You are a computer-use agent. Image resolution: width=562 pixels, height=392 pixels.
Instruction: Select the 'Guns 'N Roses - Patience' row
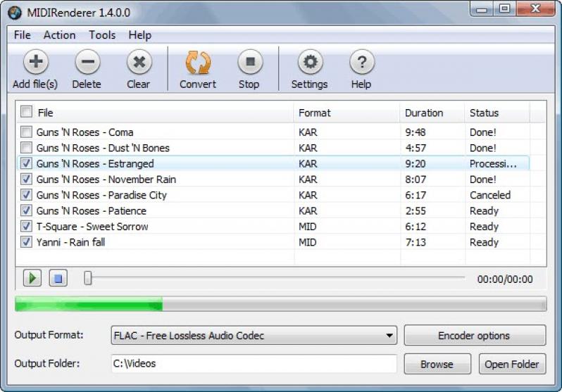pos(273,210)
